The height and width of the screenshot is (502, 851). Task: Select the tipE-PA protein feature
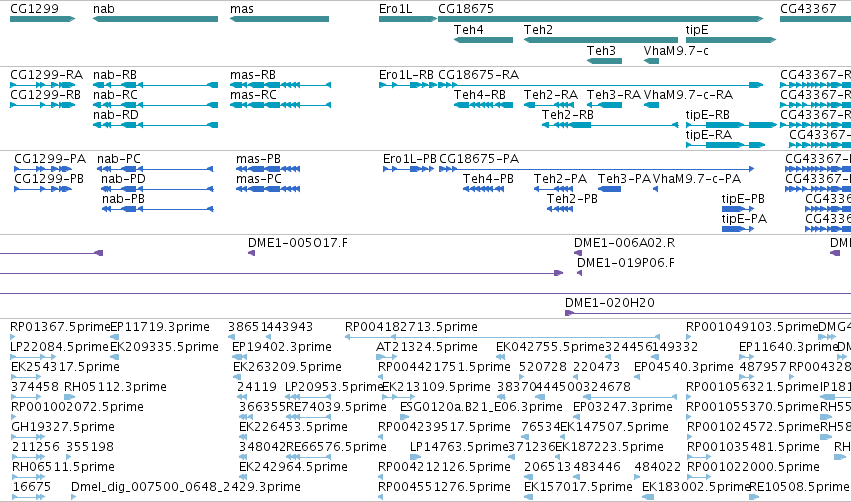[x=738, y=229]
